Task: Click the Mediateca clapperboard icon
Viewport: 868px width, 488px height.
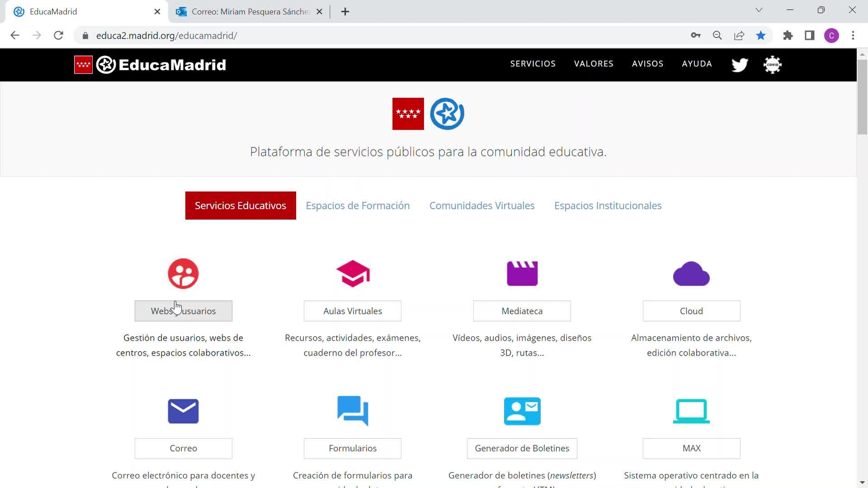Action: pyautogui.click(x=522, y=274)
